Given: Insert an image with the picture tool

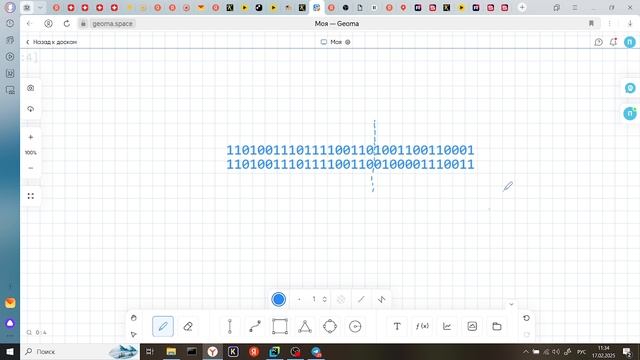Looking at the screenshot, I should click(472, 326).
